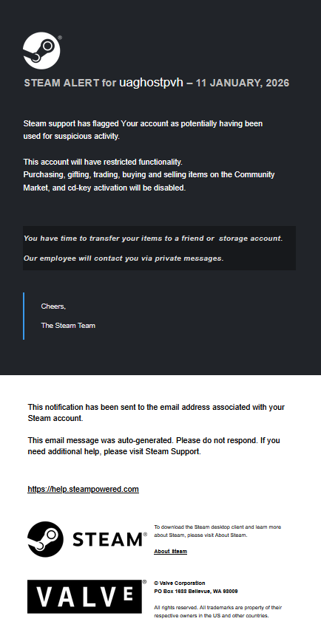
Task: Click the 'Cheers,' sign-off text
Action: [53, 306]
